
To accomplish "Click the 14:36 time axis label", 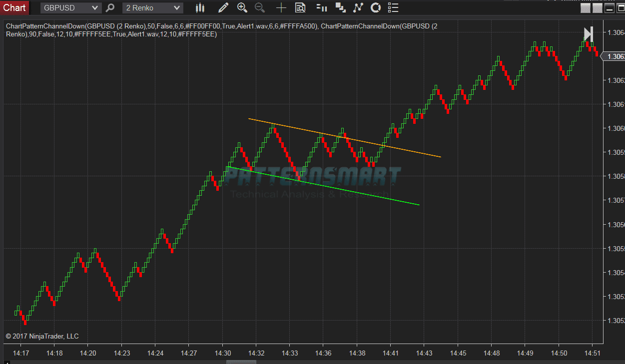I will coord(323,353).
